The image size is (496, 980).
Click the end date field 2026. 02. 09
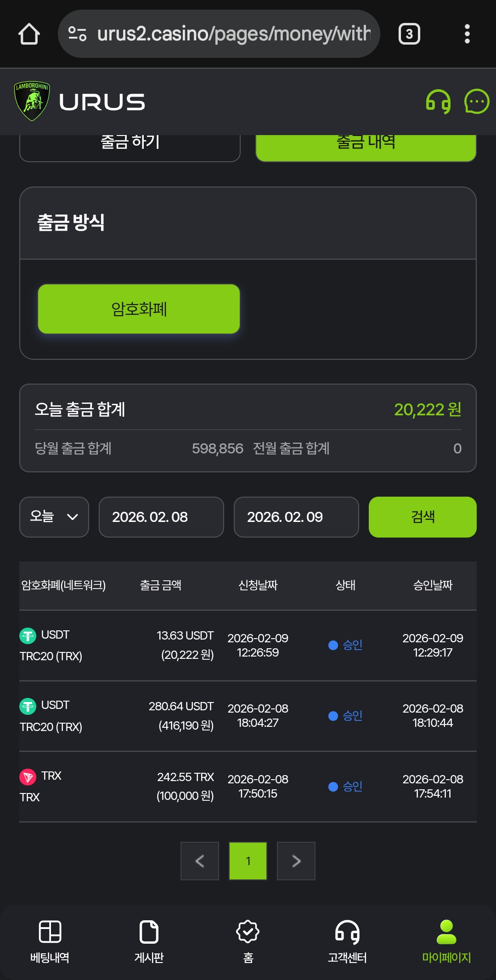pyautogui.click(x=296, y=517)
